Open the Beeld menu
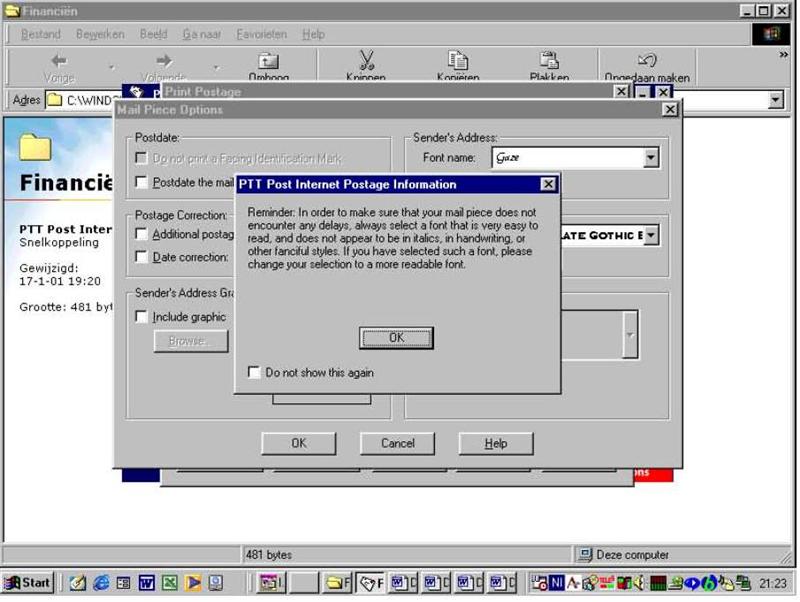This screenshot has height=602, width=800. click(x=154, y=34)
